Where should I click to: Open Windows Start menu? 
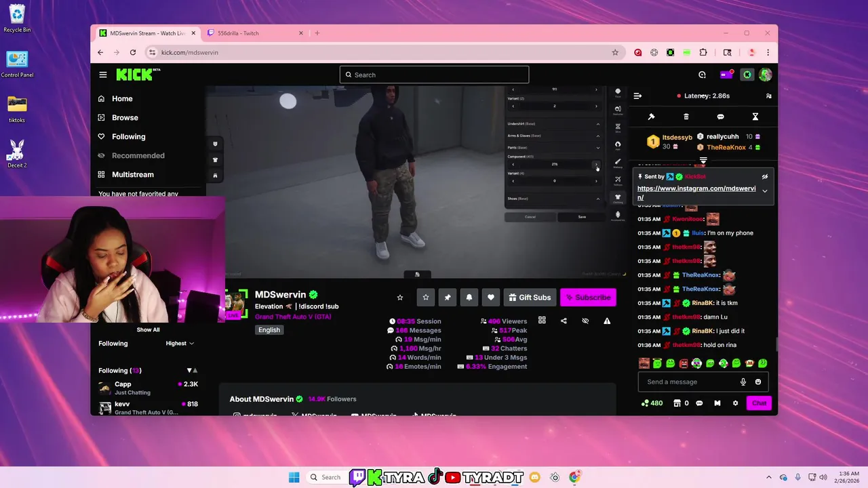(294, 477)
